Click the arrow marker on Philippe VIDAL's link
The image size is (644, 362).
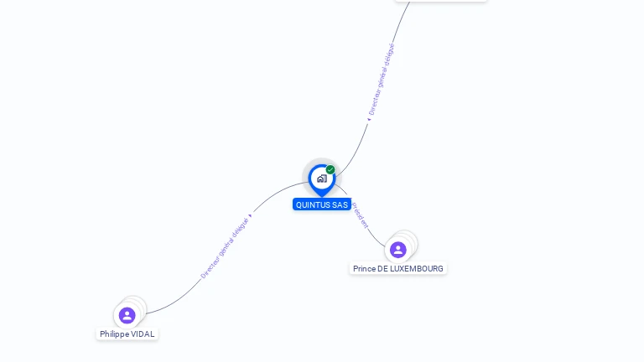point(250,215)
